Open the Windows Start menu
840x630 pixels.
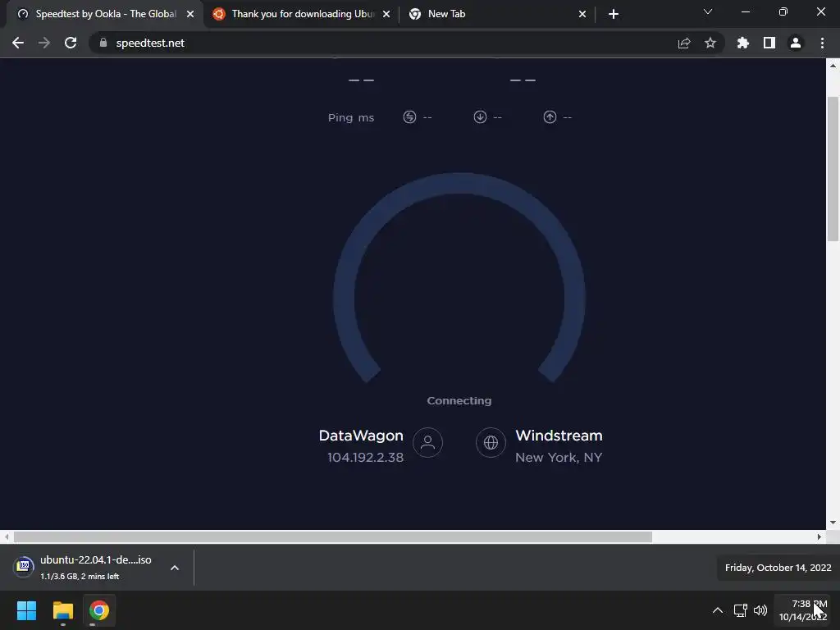click(26, 610)
